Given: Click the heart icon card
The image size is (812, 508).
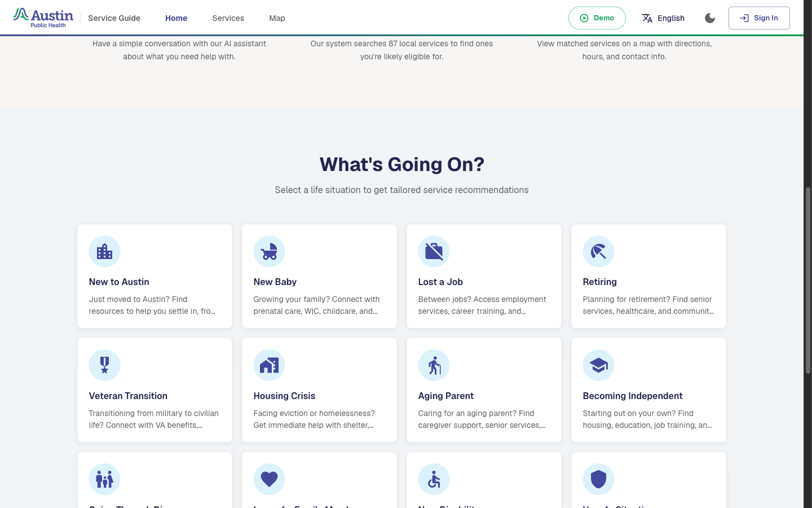Looking at the screenshot, I should click(269, 479).
